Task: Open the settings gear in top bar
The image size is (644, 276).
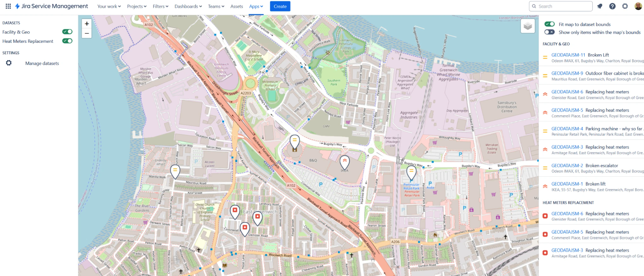Action: 625,6
